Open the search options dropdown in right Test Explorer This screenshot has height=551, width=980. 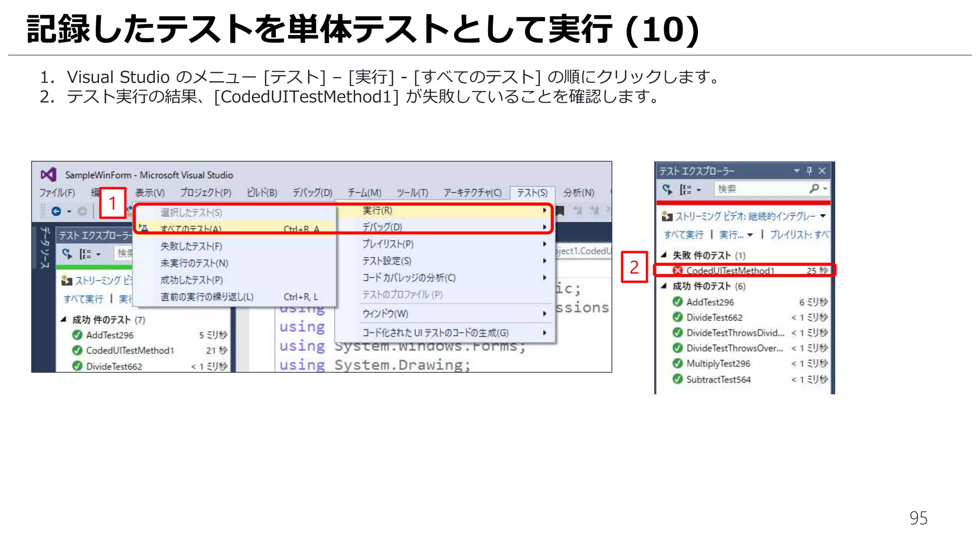pos(825,189)
